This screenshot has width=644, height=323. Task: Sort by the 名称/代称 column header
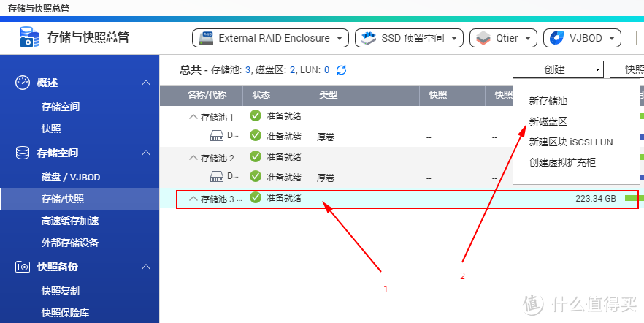(207, 95)
